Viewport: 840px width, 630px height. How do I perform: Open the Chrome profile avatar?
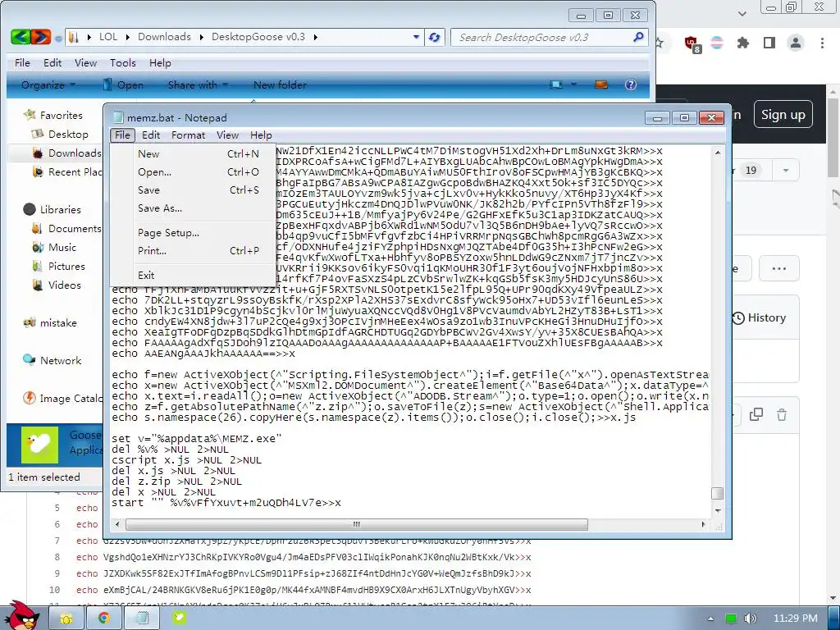pyautogui.click(x=796, y=43)
